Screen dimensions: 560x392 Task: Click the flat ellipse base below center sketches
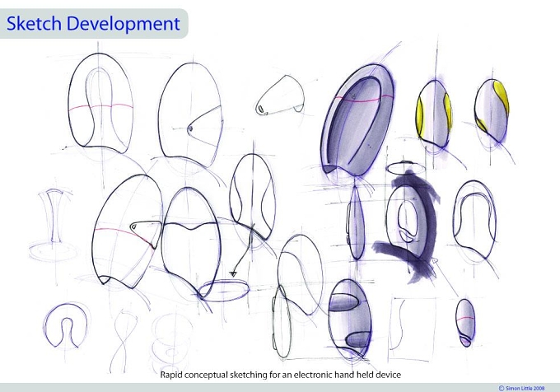223,290
